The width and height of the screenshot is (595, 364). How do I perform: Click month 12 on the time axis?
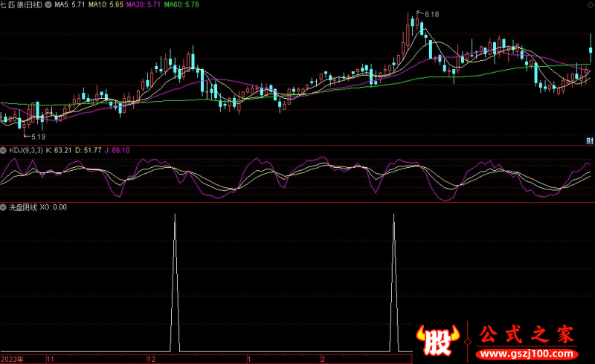(x=152, y=359)
